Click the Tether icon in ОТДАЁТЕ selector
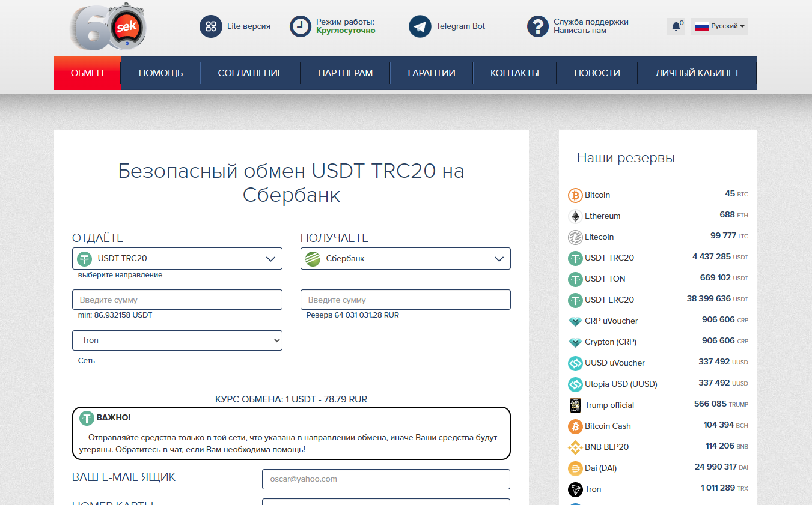The height and width of the screenshot is (505, 812). (x=85, y=259)
